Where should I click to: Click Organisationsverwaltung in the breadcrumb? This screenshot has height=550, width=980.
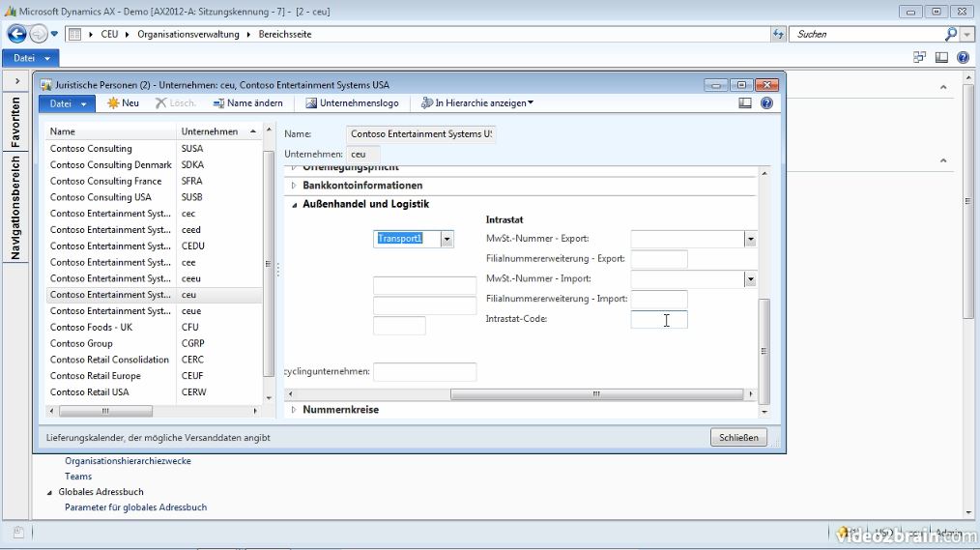click(x=188, y=35)
